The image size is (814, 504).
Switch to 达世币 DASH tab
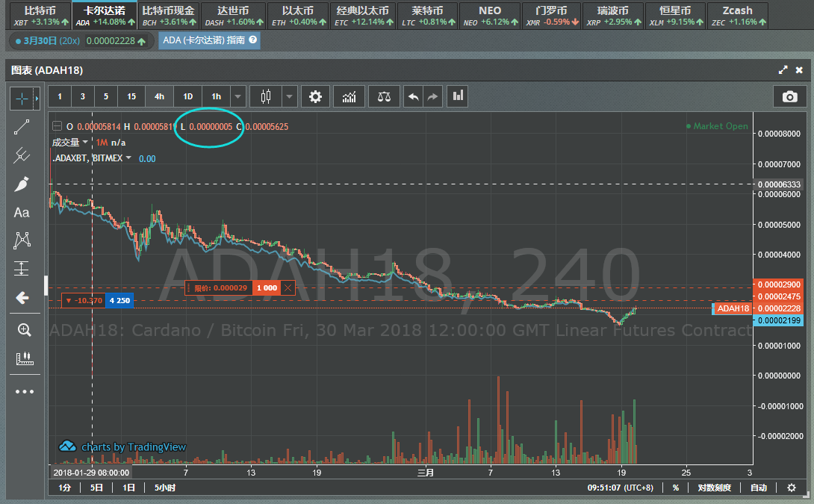[233, 16]
